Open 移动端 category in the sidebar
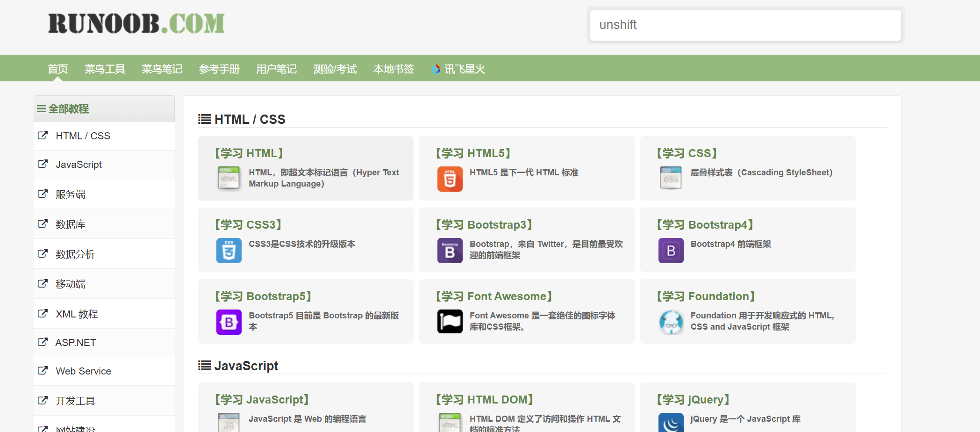980x432 pixels. [x=71, y=284]
